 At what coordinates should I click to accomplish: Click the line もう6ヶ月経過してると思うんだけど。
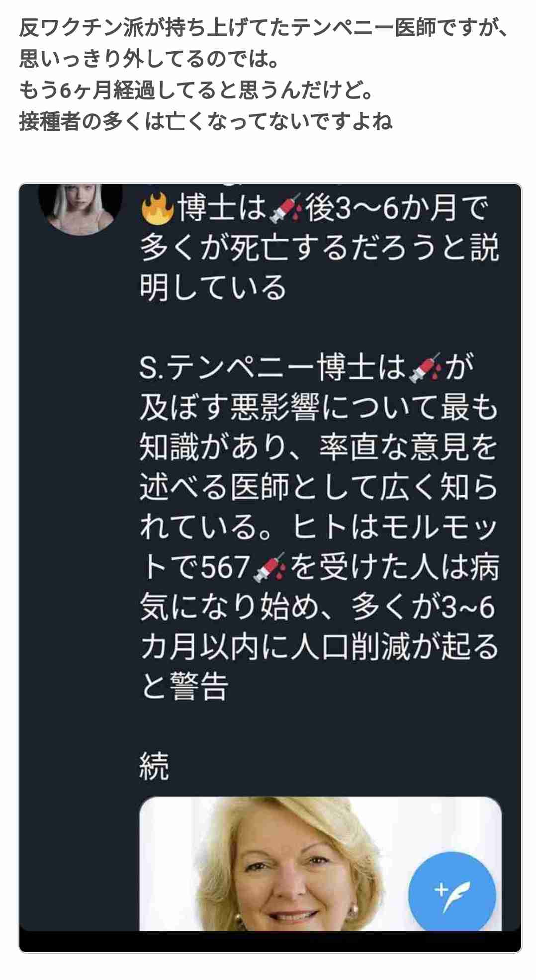(x=196, y=90)
